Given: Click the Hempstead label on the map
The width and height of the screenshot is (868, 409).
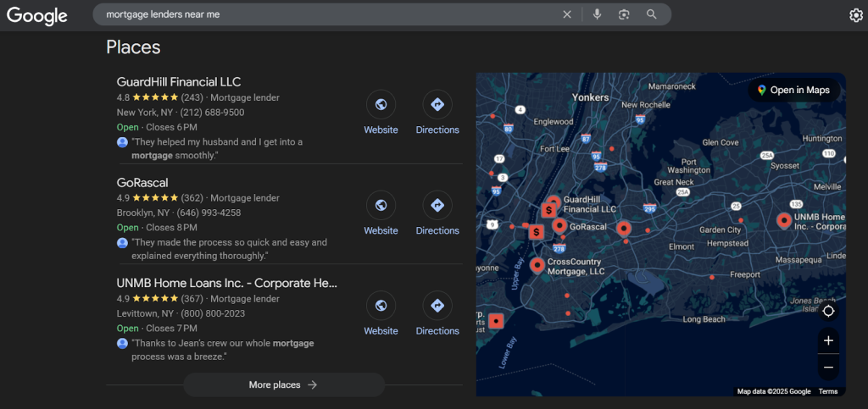Looking at the screenshot, I should (x=727, y=243).
